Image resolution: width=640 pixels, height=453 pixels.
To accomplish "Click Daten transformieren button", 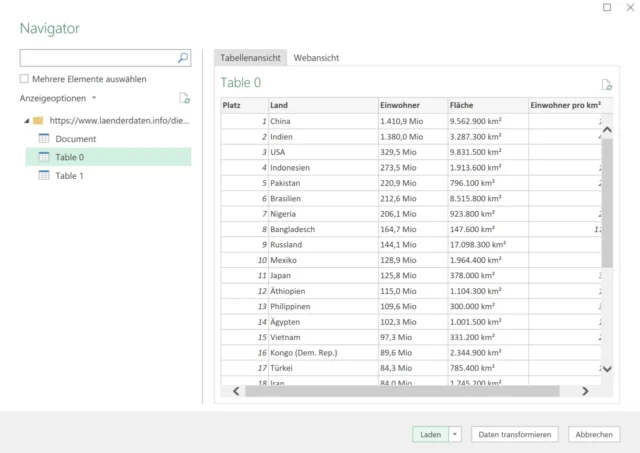I will pyautogui.click(x=515, y=434).
